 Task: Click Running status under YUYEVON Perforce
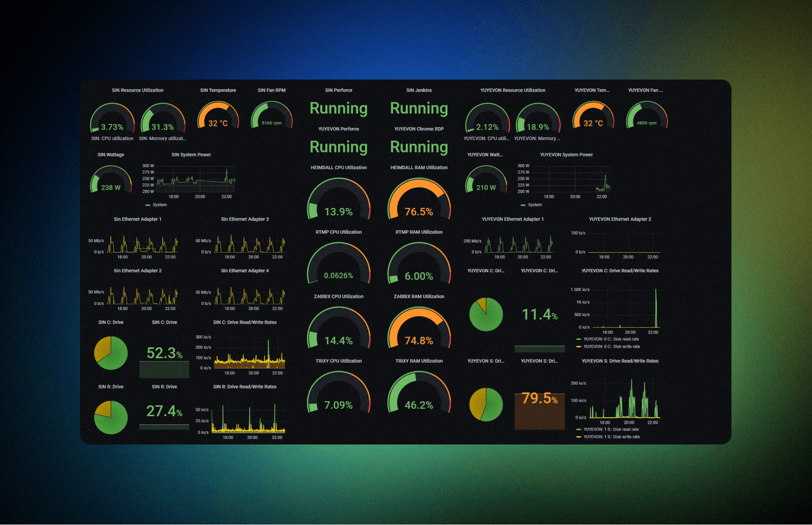pos(339,147)
